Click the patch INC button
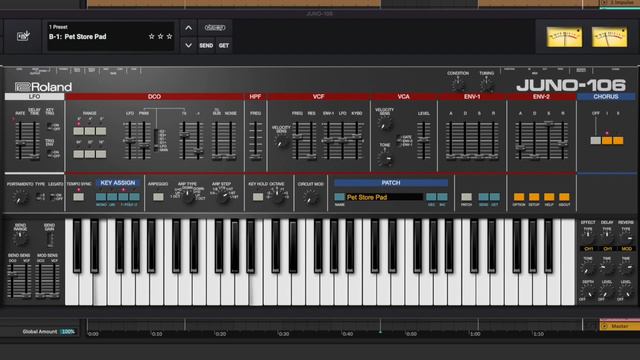This screenshot has height=360, width=640. click(442, 197)
